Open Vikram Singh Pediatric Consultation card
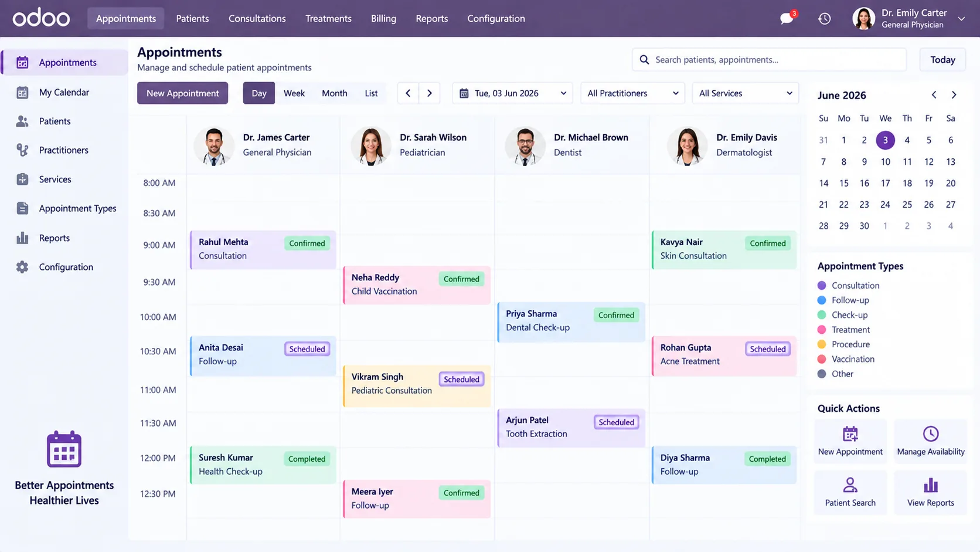 417,385
